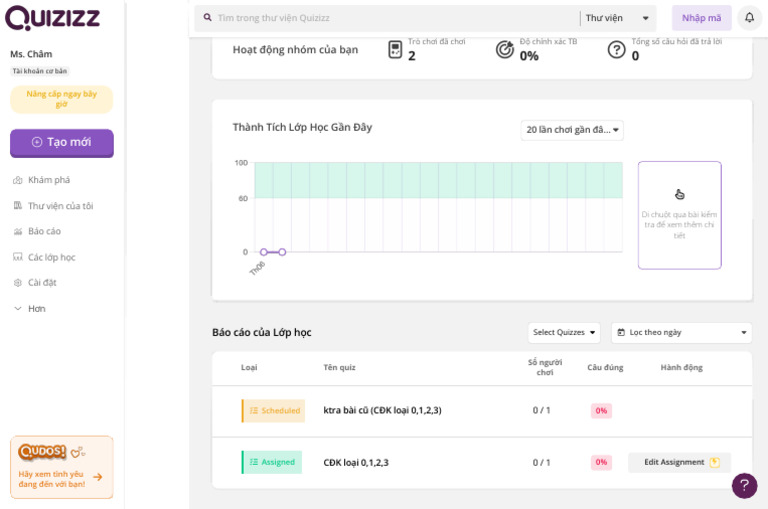Viewport: 768px width, 509px height.
Task: Open the Thư viện search scope dropdown
Action: (x=618, y=18)
